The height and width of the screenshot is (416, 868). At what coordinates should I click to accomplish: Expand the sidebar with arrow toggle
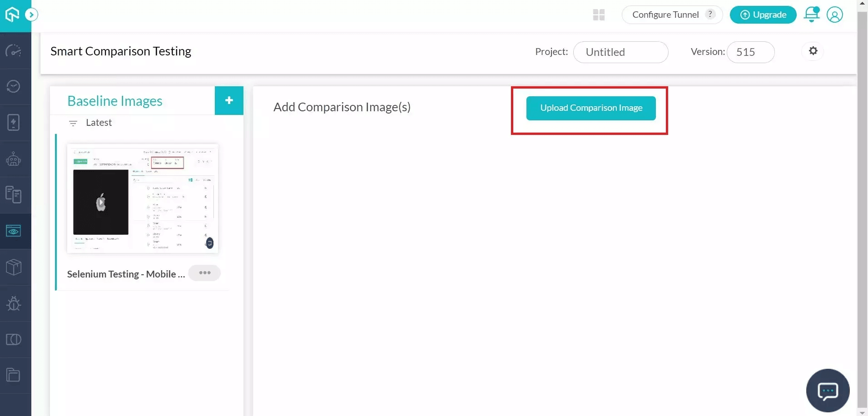point(31,14)
